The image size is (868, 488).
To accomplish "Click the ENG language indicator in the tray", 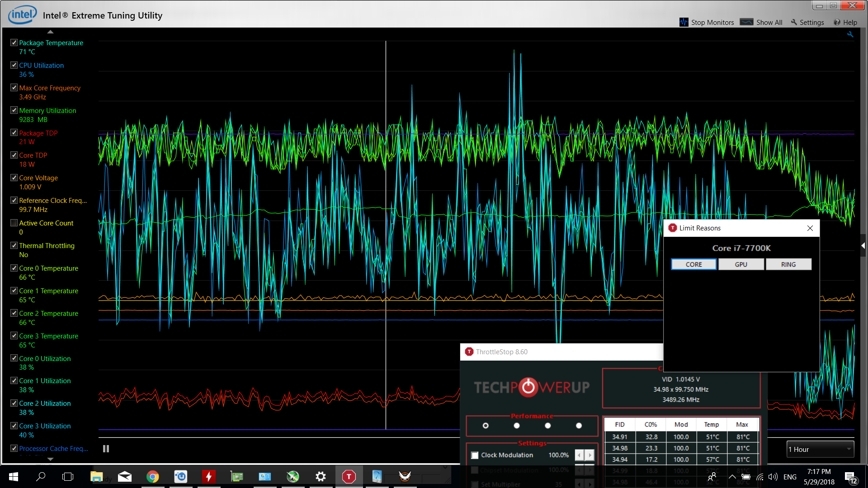I will coord(790,477).
